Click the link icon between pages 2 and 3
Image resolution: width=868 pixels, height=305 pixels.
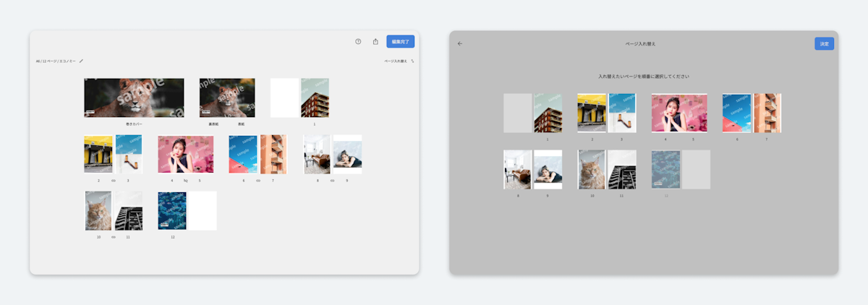coord(113,181)
